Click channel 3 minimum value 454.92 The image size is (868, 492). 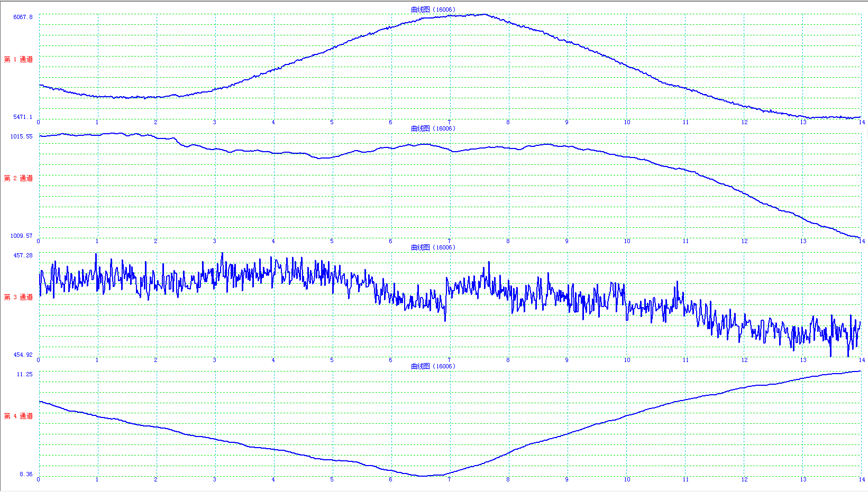(x=23, y=355)
